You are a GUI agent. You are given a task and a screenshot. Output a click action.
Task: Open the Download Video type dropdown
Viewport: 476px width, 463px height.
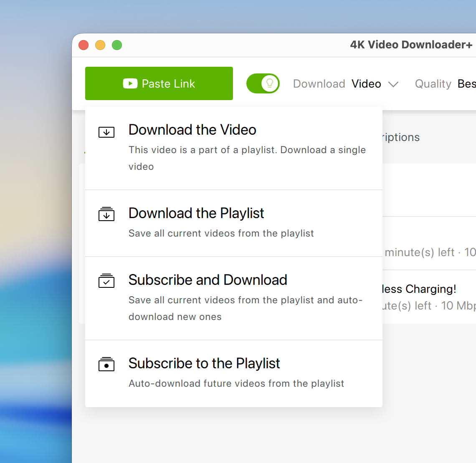(346, 84)
